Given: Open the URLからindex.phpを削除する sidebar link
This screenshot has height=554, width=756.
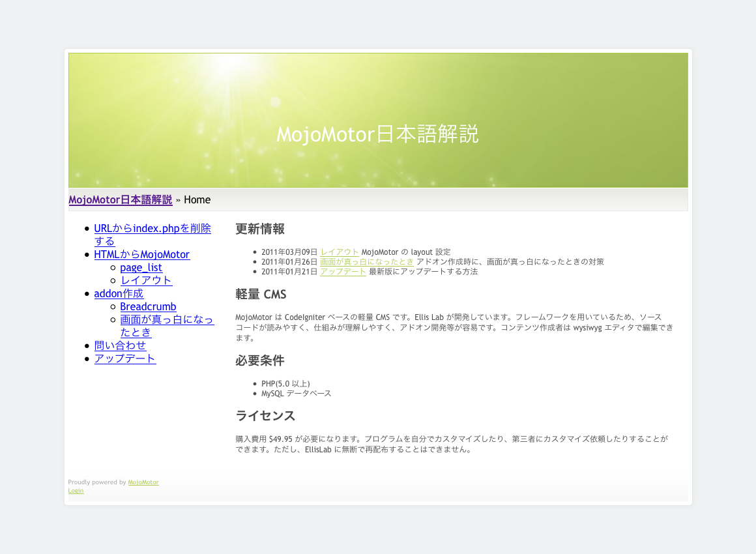Looking at the screenshot, I should click(x=153, y=235).
